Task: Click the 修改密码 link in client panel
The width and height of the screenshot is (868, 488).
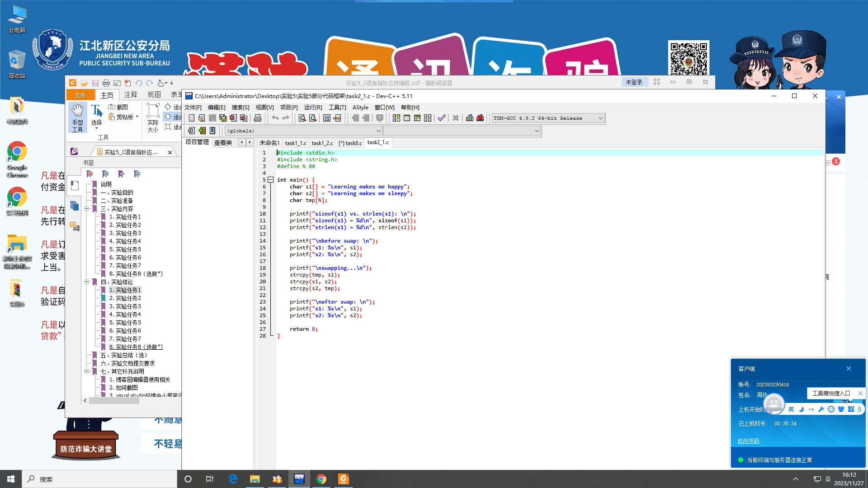Action: (748, 441)
